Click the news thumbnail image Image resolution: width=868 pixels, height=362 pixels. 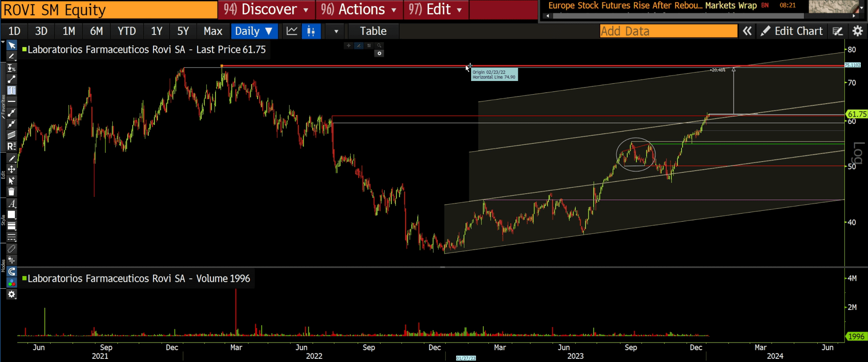833,7
